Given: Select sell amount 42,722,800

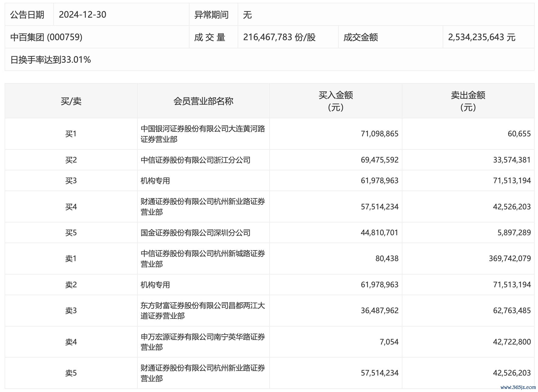Looking at the screenshot, I should click(512, 342).
